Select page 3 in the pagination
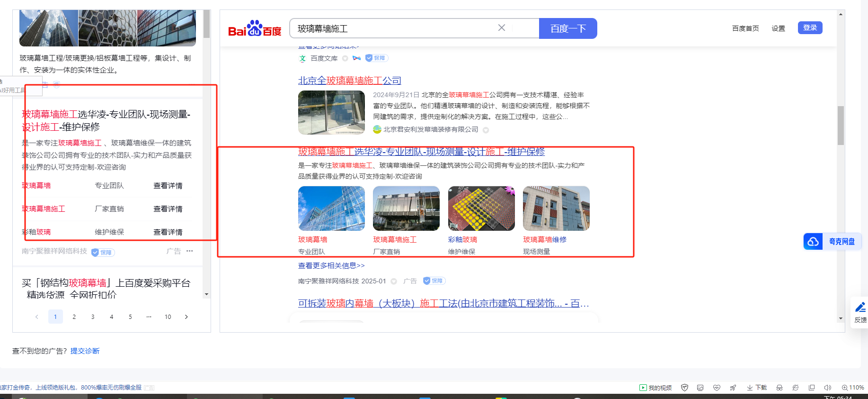Viewport: 868px width, 399px height. point(93,317)
